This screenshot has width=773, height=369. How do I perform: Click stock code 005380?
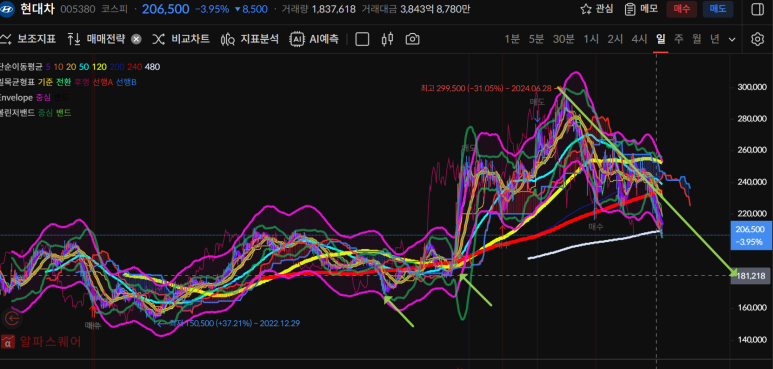77,9
